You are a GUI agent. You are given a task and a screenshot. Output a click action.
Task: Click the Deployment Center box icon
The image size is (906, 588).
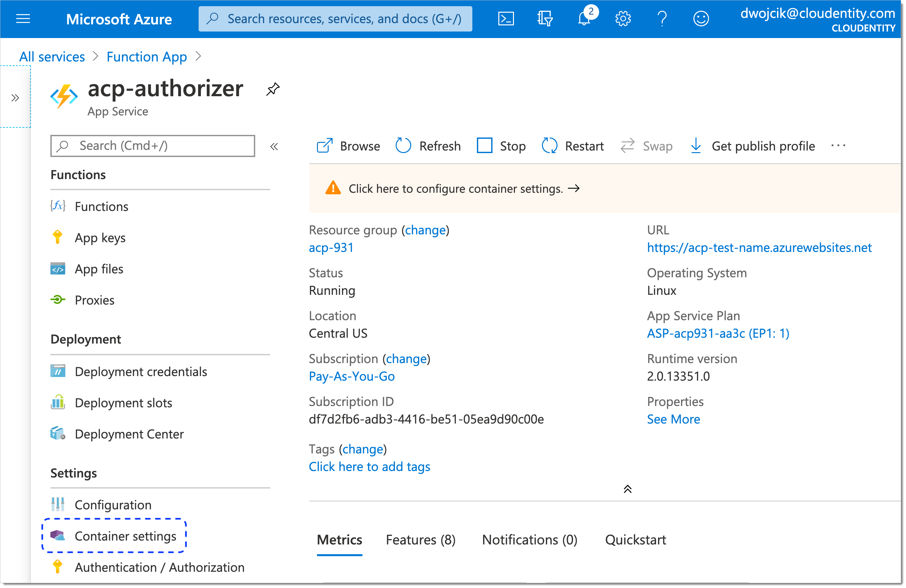tap(58, 434)
